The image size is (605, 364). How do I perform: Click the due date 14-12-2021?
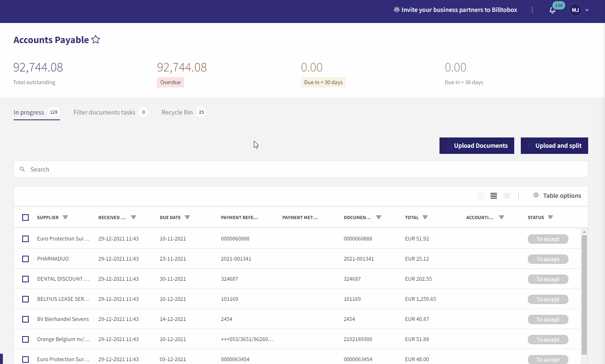pyautogui.click(x=173, y=319)
